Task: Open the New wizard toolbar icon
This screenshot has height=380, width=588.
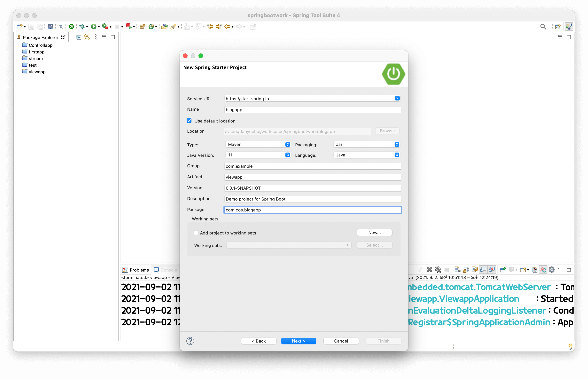Action: [20, 27]
